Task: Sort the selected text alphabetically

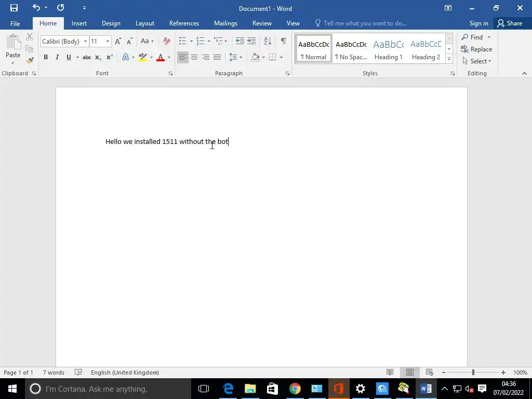Action: (268, 41)
